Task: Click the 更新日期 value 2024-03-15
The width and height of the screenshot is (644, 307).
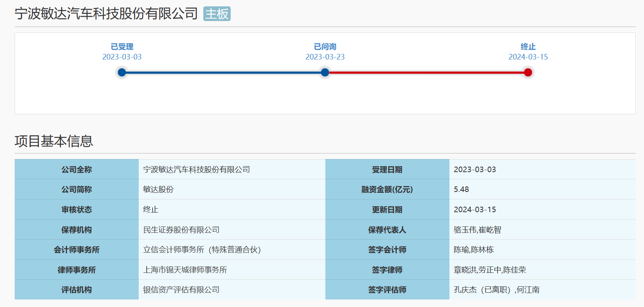Action: (475, 209)
